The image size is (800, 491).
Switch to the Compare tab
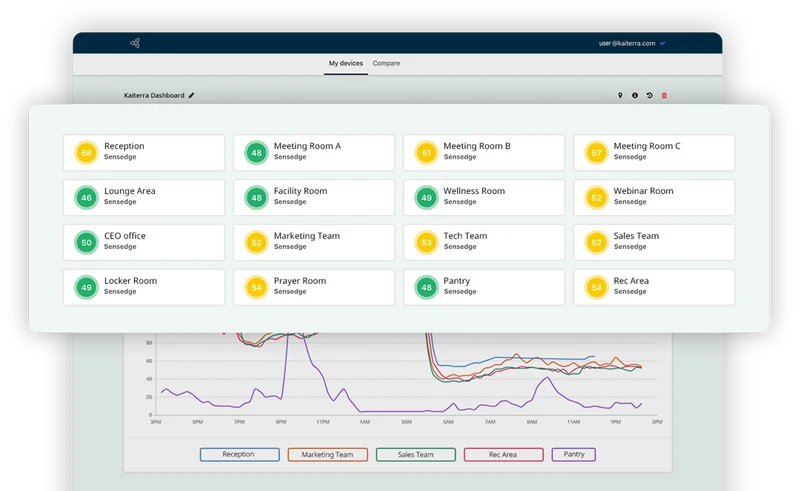386,63
